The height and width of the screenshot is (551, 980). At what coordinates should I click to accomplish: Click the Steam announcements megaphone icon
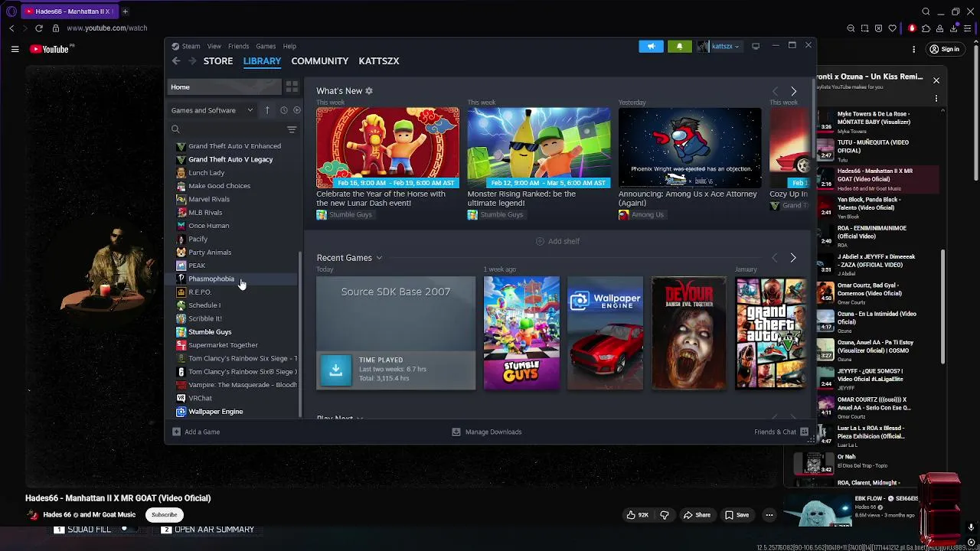pyautogui.click(x=651, y=46)
